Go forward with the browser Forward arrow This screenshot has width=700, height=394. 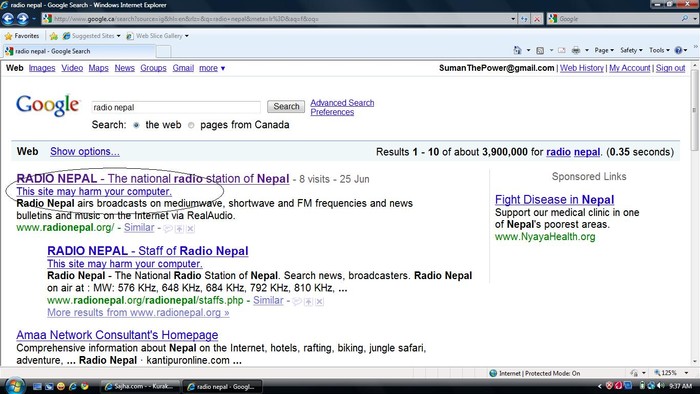(x=23, y=19)
